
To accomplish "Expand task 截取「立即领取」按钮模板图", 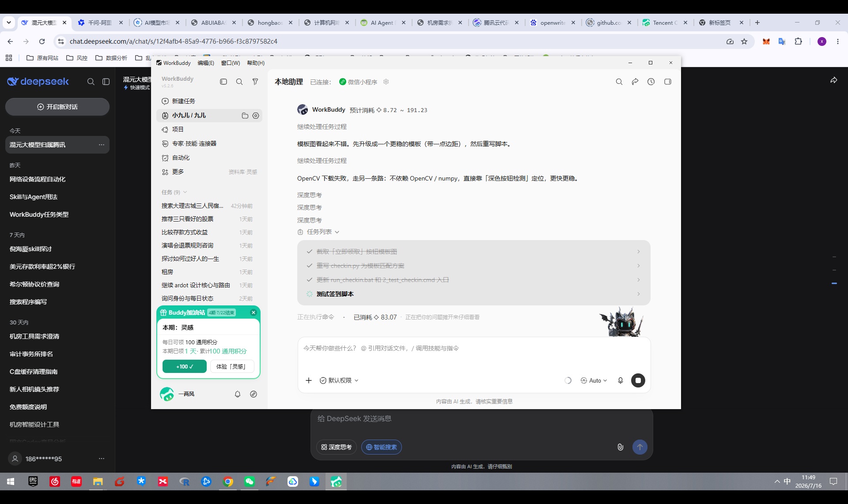I will click(x=474, y=252).
